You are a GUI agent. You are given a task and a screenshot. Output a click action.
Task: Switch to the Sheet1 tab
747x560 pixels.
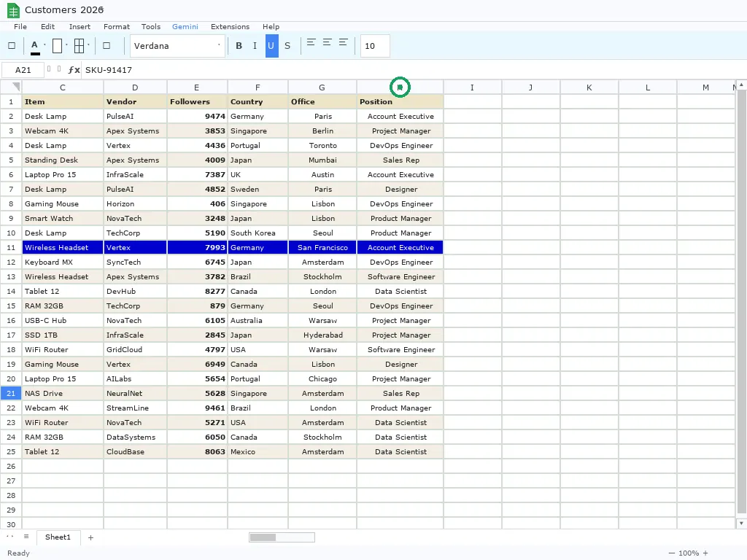(x=58, y=537)
